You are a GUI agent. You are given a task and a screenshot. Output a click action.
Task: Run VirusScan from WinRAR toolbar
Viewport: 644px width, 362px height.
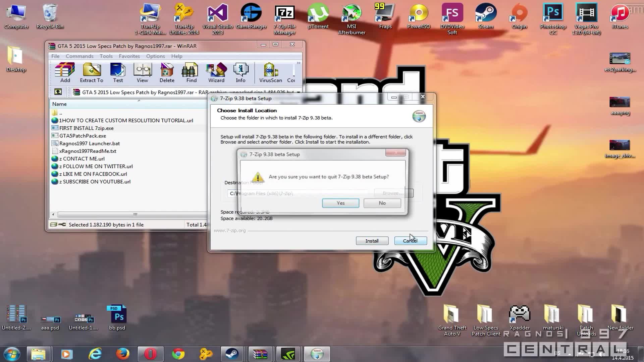[271, 73]
